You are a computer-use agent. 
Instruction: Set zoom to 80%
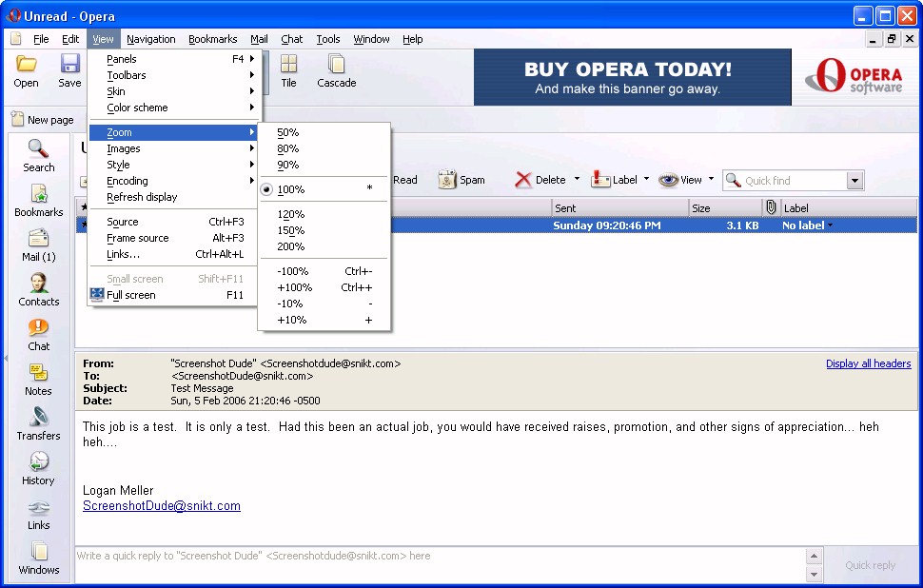[x=324, y=148]
